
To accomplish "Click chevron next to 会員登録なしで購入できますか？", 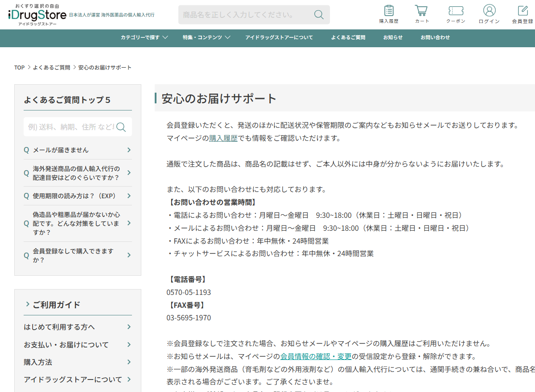I will pos(129,255).
